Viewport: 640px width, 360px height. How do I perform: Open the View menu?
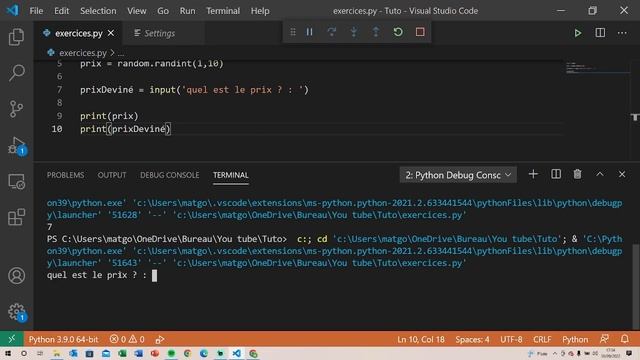click(x=137, y=11)
